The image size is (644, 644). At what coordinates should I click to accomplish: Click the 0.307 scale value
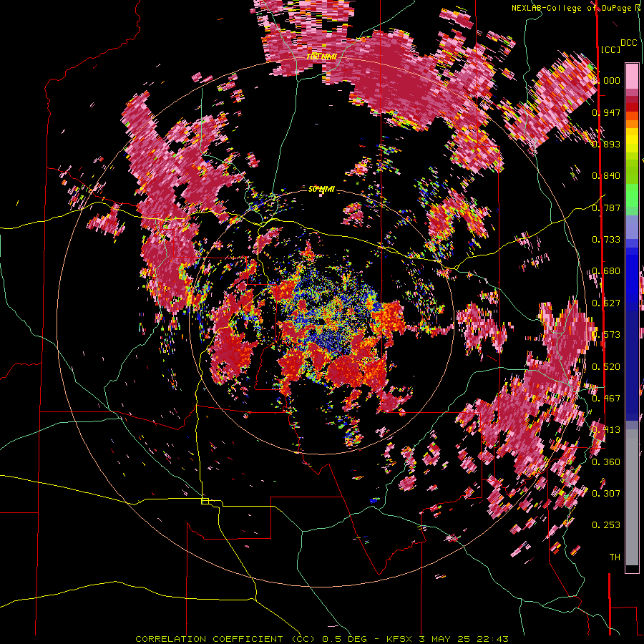point(606,494)
